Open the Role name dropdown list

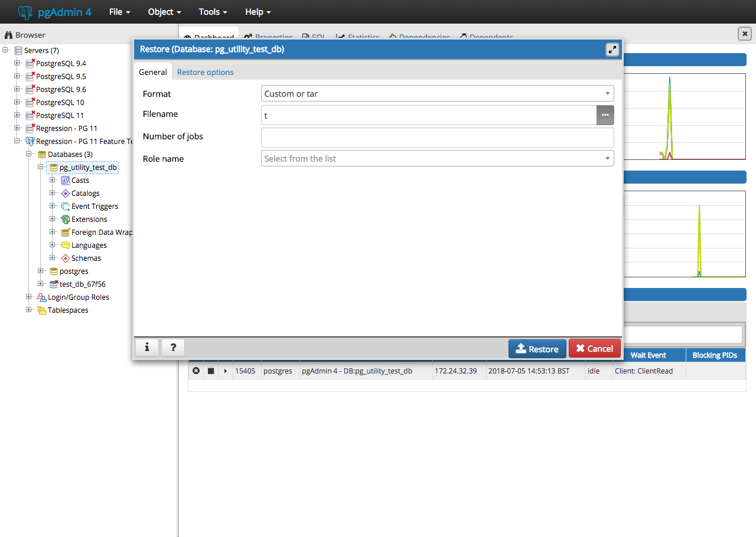point(437,158)
